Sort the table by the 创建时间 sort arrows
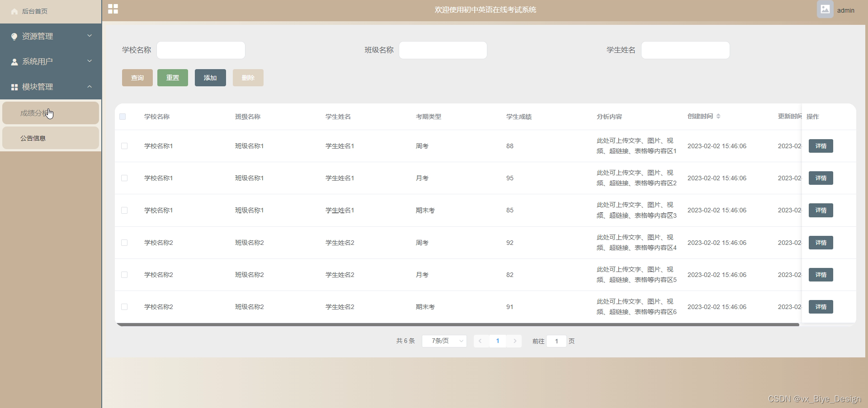 coord(718,117)
